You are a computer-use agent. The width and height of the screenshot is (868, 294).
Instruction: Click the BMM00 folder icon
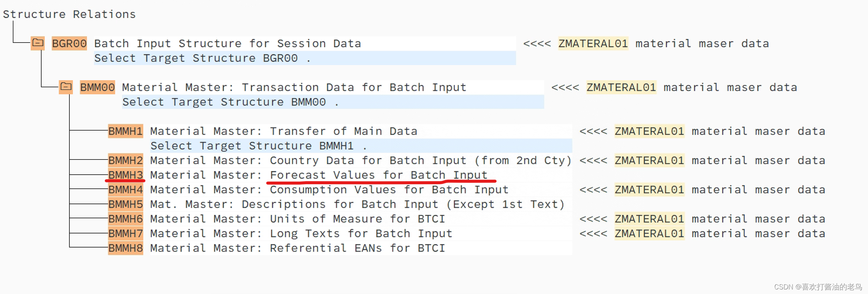pyautogui.click(x=66, y=87)
